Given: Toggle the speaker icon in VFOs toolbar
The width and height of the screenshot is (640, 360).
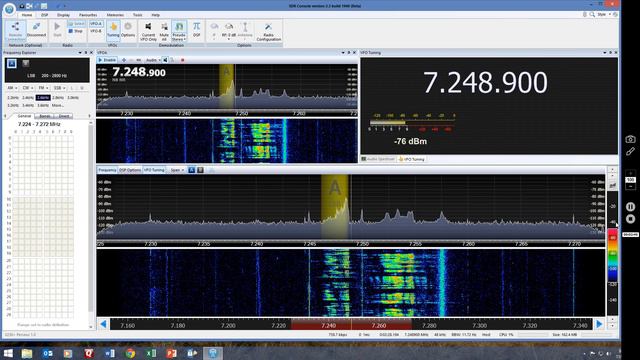Looking at the screenshot, I should (x=165, y=60).
